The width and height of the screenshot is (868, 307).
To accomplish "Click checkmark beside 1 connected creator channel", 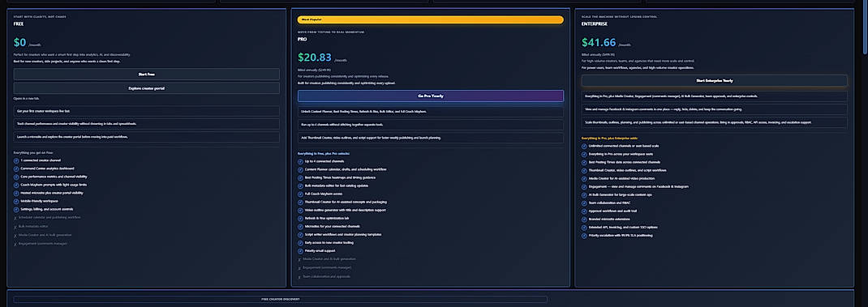I will coord(16,160).
